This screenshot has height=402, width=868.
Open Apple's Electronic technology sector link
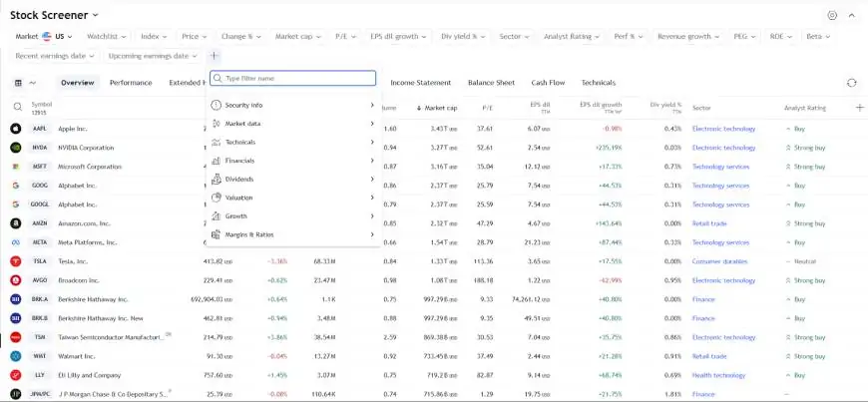723,129
